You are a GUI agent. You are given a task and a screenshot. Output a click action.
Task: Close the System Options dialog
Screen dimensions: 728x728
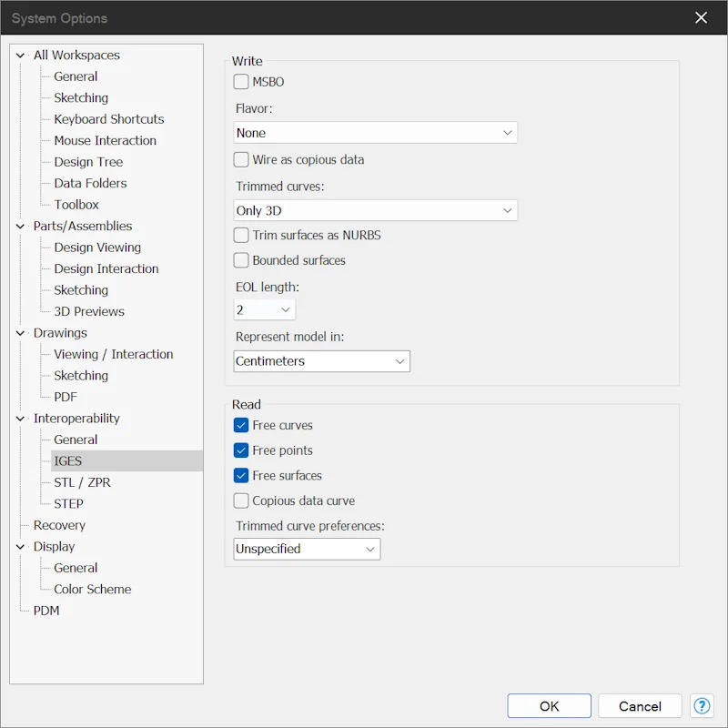pos(701,17)
